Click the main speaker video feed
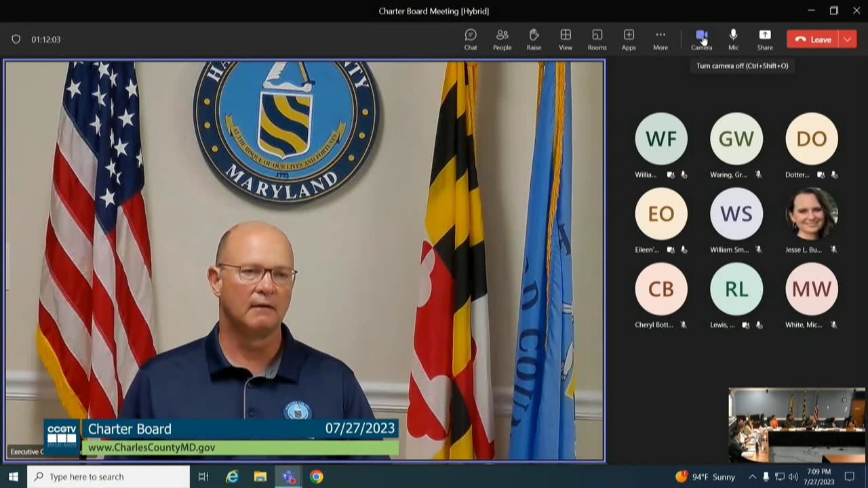The height and width of the screenshot is (488, 868). coord(304,261)
